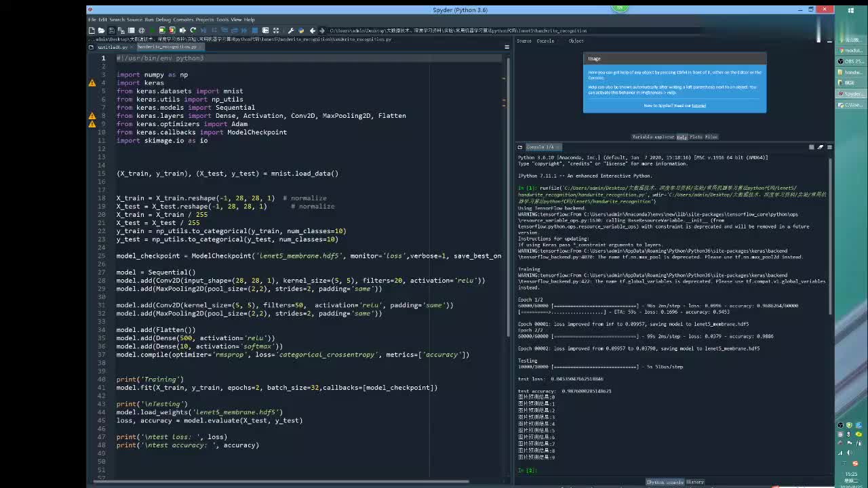Click the warning icon on line 8
This screenshot has height=488, width=868.
pyautogui.click(x=92, y=116)
